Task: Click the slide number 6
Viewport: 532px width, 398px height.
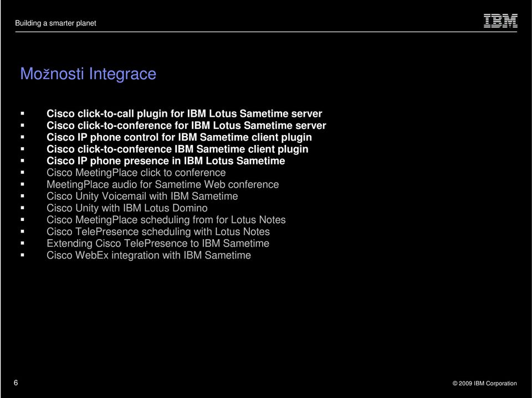Action: pos(16,383)
